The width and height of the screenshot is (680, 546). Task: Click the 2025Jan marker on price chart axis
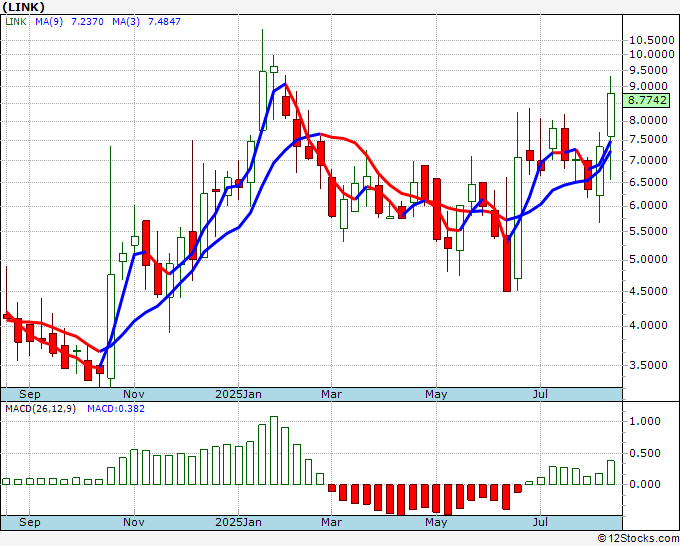click(238, 394)
